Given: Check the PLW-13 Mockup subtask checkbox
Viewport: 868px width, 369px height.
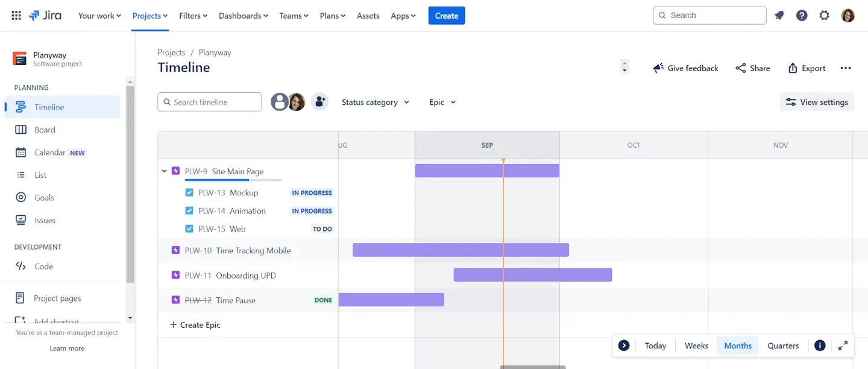Looking at the screenshot, I should tap(189, 192).
